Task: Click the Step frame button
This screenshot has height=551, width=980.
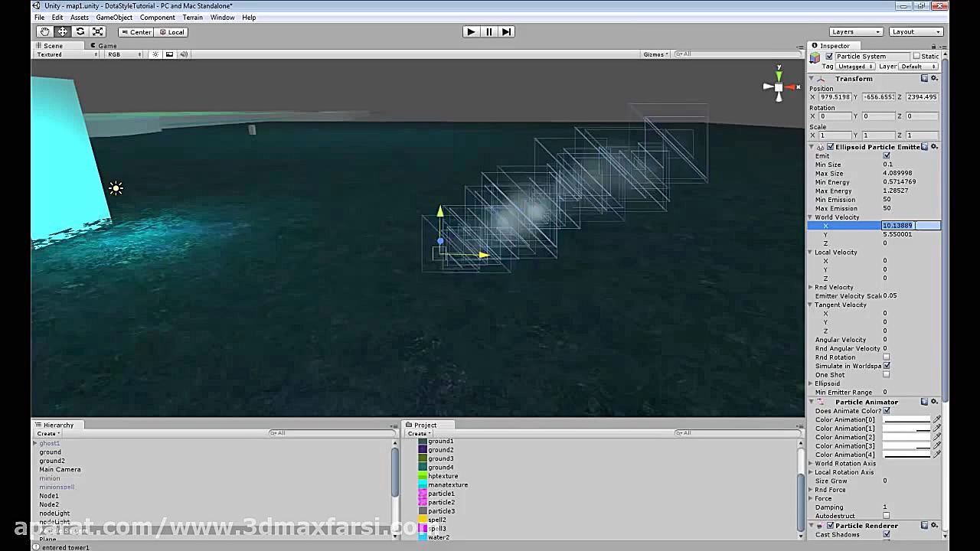Action: pos(506,31)
